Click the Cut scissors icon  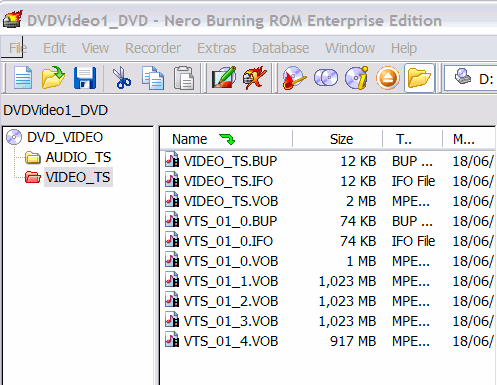click(x=121, y=78)
